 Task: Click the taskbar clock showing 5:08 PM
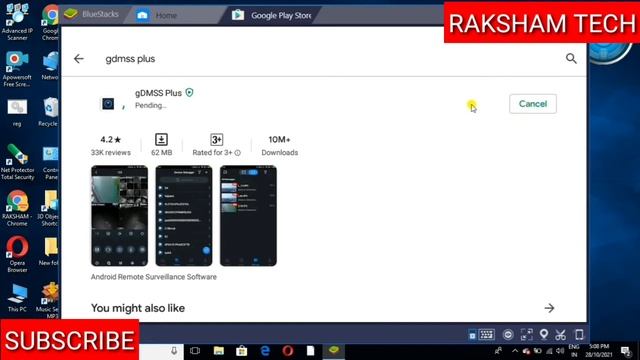point(599,351)
